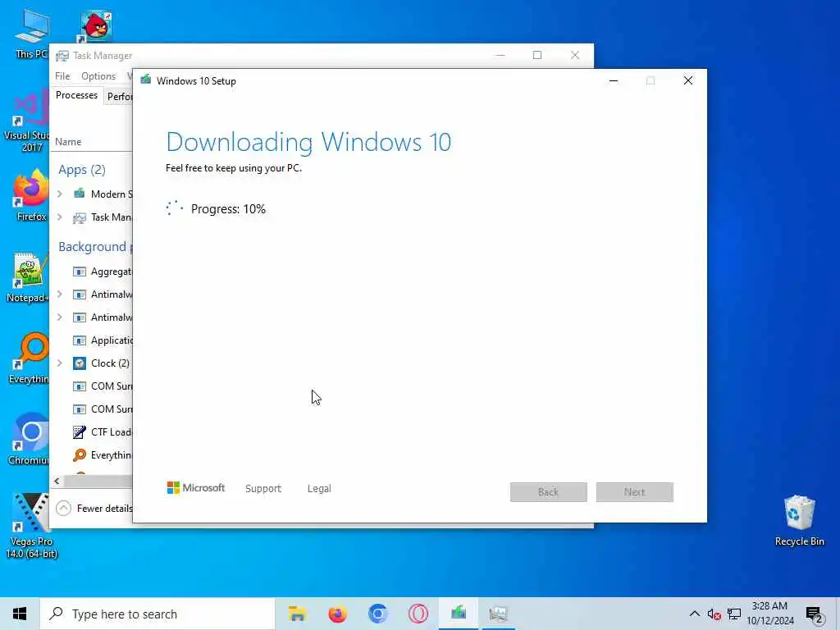Open the Notepad++ desktop shortcut
This screenshot has width=840, height=630.
coord(28,277)
